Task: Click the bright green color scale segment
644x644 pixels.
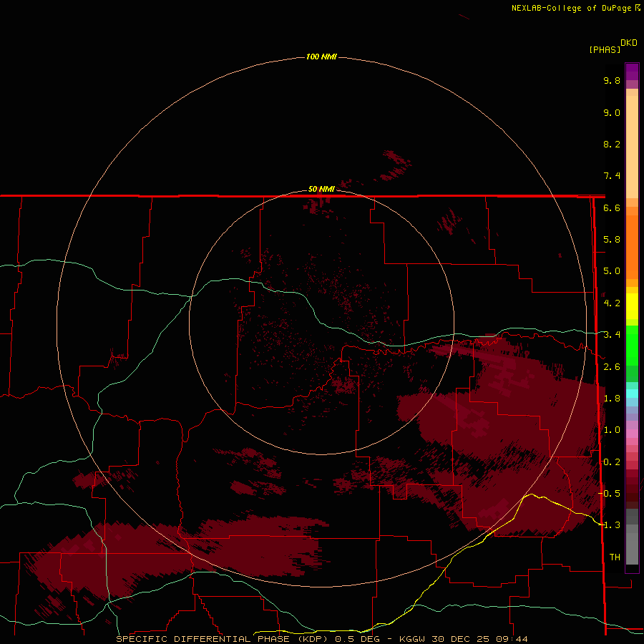Action: tap(632, 345)
